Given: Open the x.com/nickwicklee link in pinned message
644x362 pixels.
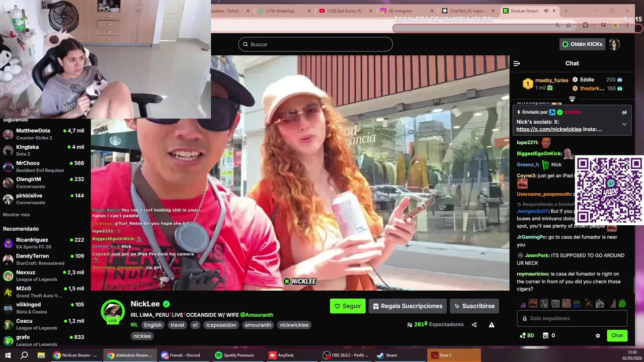Looking at the screenshot, I should [548, 129].
